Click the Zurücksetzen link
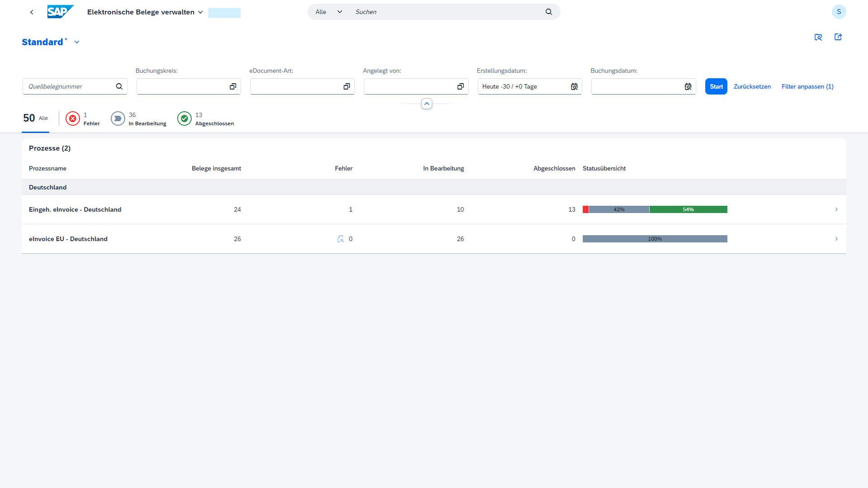This screenshot has height=488, width=868. tap(752, 86)
